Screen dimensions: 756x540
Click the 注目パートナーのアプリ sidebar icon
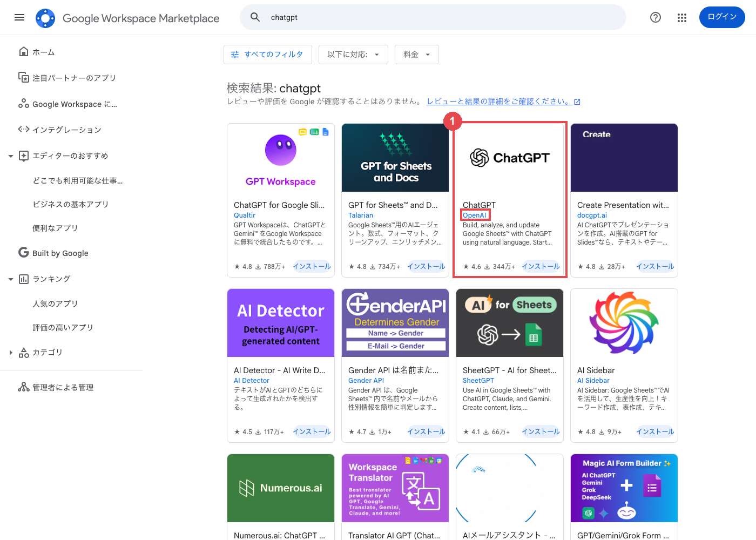(x=24, y=78)
